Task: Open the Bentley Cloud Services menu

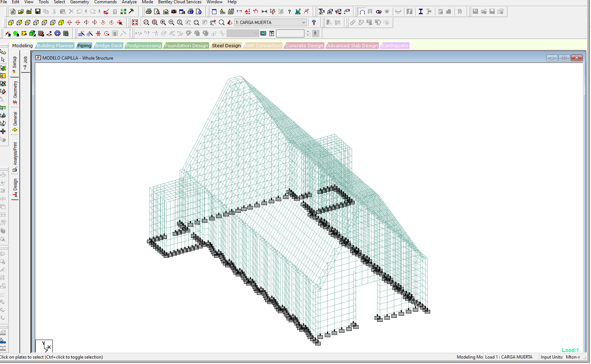Action: click(180, 2)
